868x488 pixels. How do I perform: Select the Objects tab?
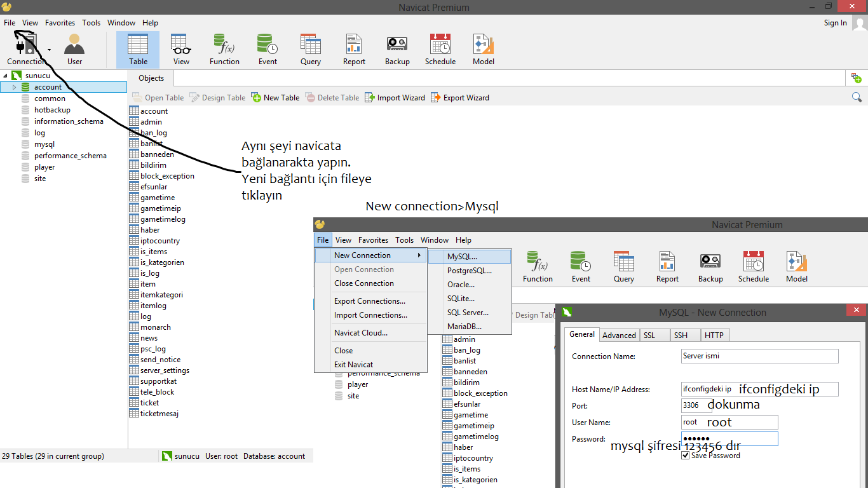tap(151, 78)
